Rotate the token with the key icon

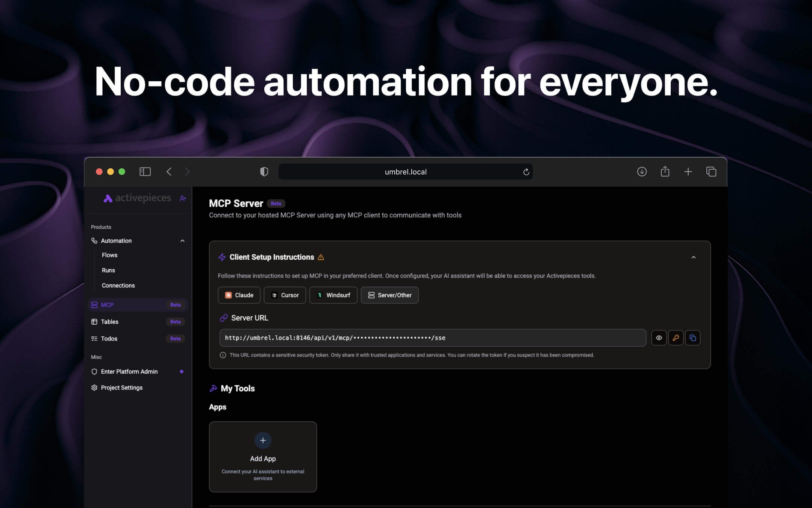676,338
